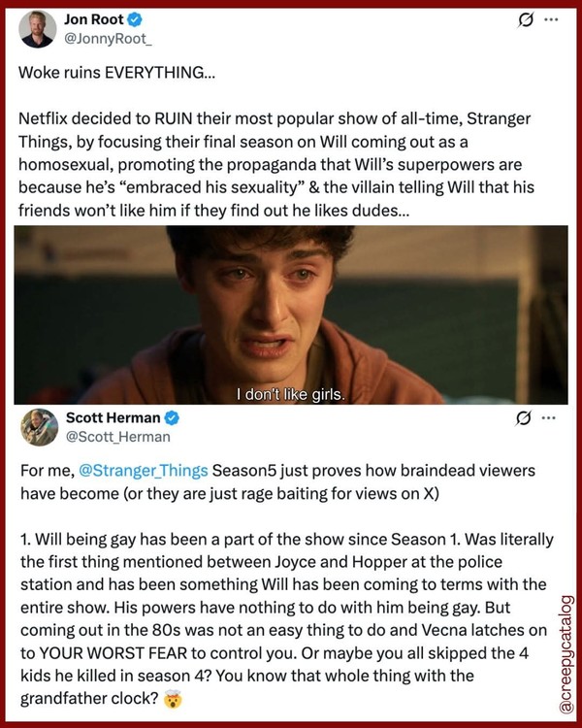The image size is (582, 728).
Task: Click the Grok icon on Scott Herman's tweet
Action: click(x=523, y=418)
